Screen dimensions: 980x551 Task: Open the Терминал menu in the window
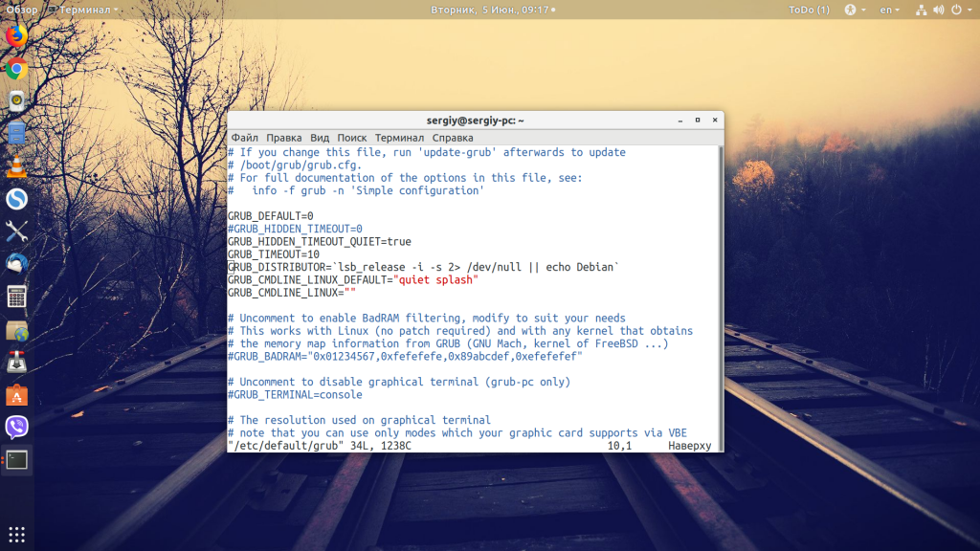click(x=401, y=138)
